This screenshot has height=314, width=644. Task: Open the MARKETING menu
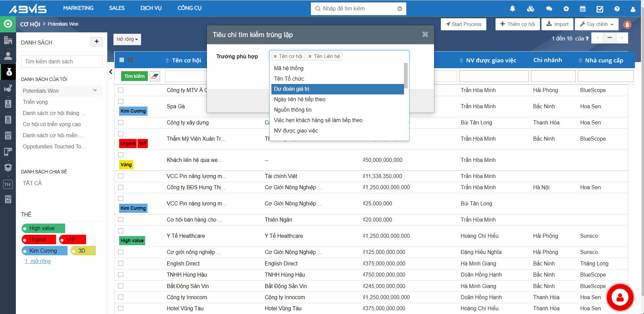(x=78, y=8)
